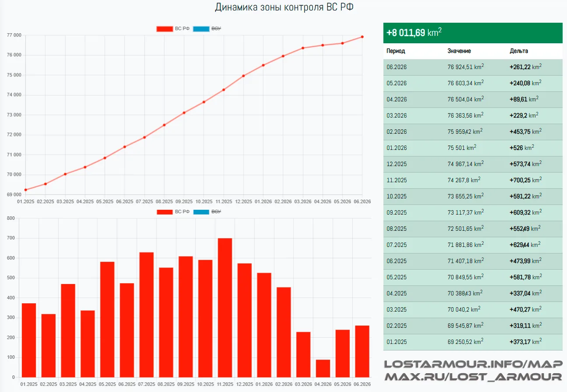
Task: Click the 06.2026 bar in the bar chart
Action: pyautogui.click(x=362, y=351)
